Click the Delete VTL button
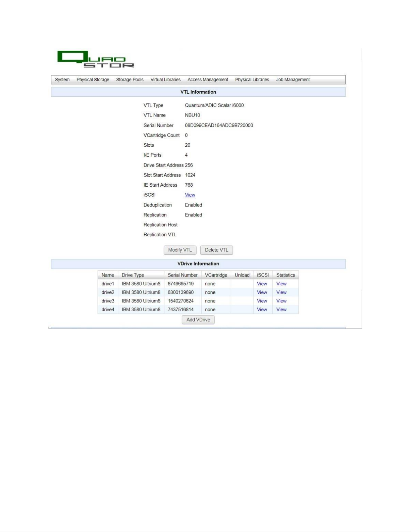Viewport: 411px width, 532px height. click(216, 250)
